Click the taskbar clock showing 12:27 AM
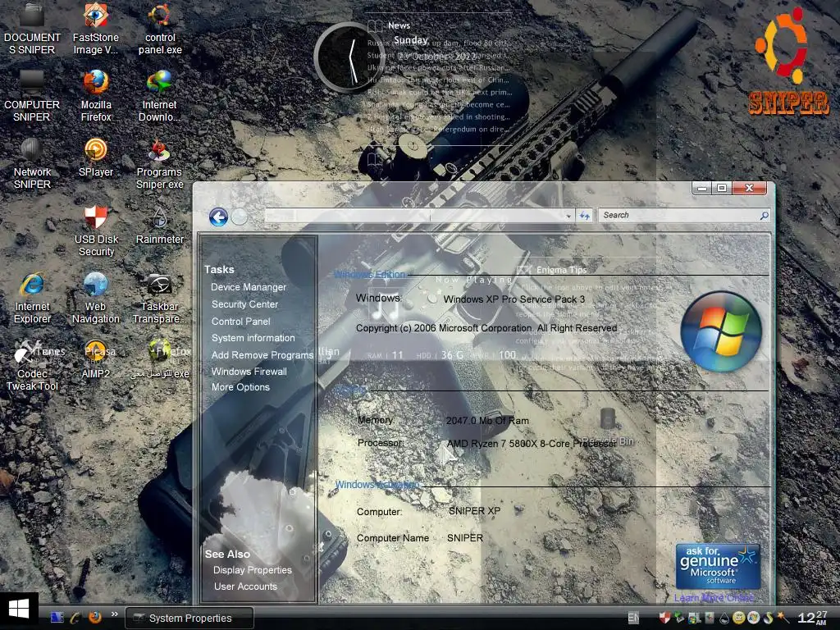Image resolution: width=840 pixels, height=630 pixels. 813,618
